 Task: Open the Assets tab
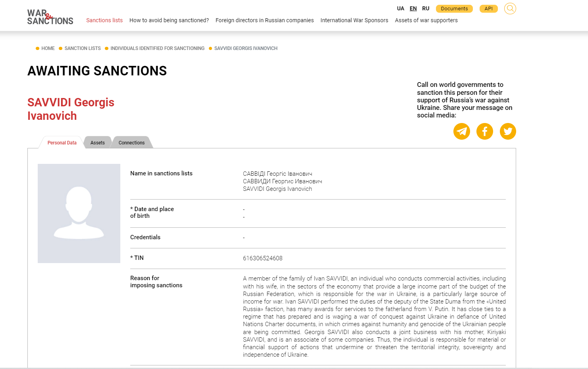98,143
